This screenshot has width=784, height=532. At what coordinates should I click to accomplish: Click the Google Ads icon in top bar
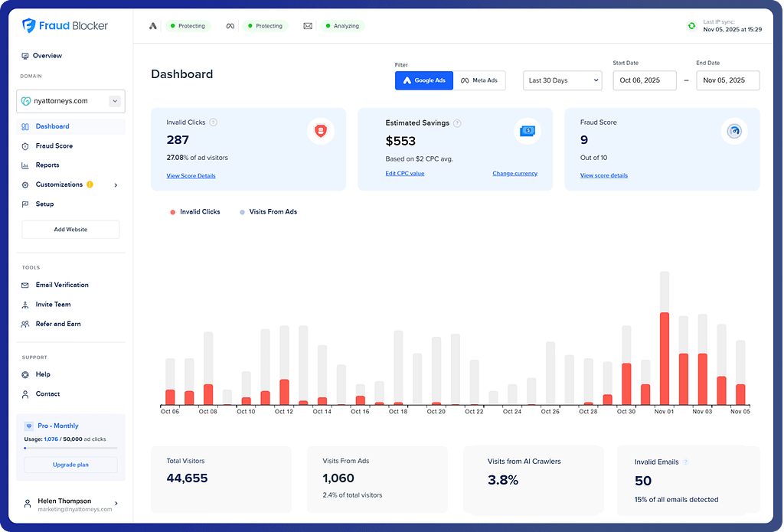(x=153, y=26)
